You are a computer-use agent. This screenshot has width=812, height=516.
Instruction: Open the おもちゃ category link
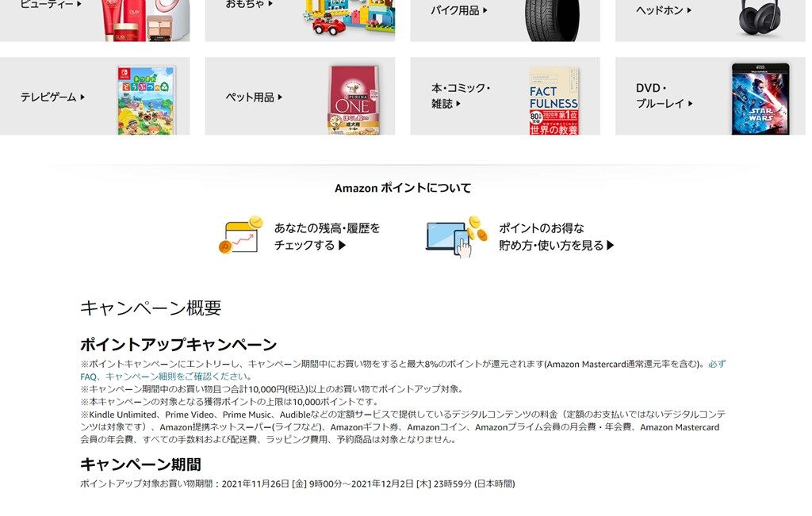pyautogui.click(x=249, y=4)
